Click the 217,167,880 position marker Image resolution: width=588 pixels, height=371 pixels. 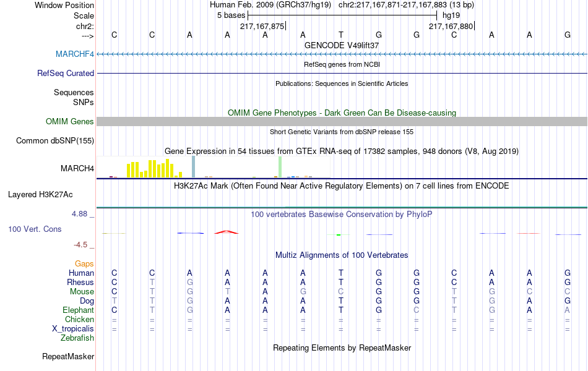[x=451, y=26]
